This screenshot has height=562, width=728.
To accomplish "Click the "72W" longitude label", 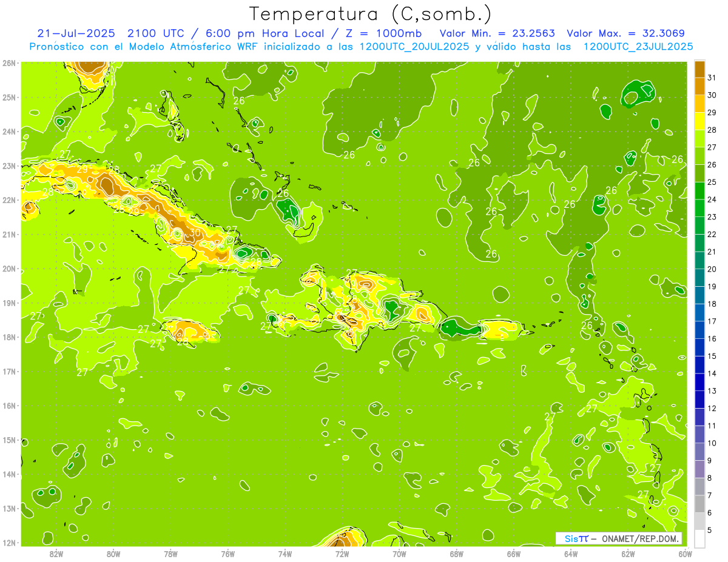I will click(342, 553).
